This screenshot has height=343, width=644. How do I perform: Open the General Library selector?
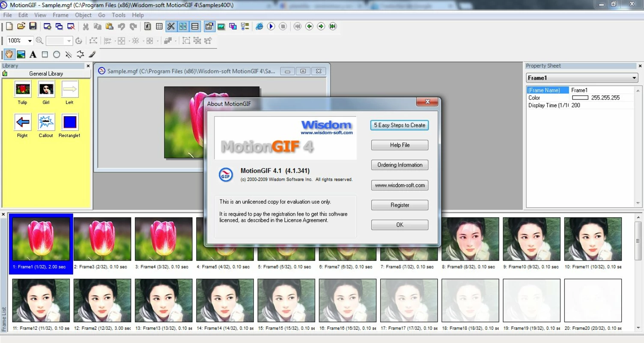click(46, 74)
